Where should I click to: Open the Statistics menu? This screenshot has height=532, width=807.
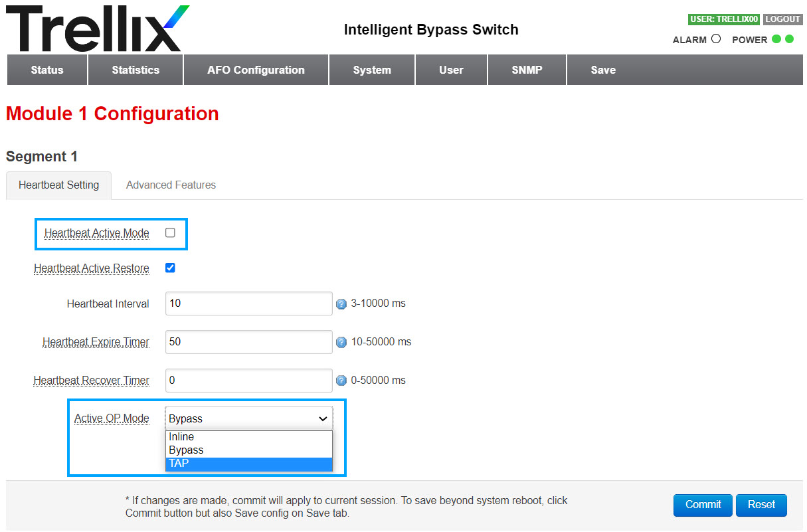(135, 70)
